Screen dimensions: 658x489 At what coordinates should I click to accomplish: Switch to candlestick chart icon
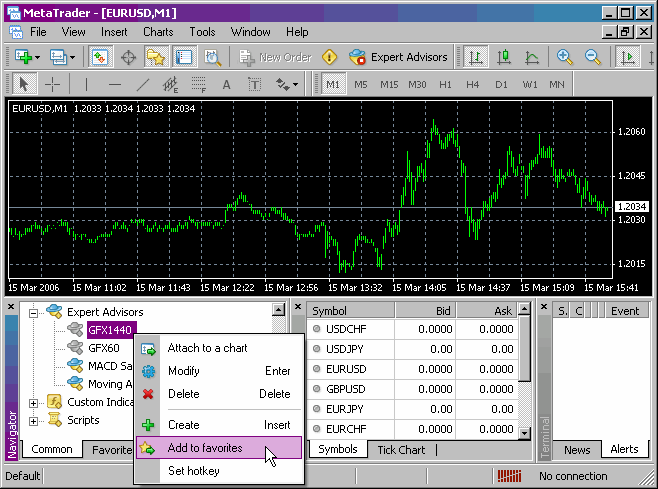pos(504,57)
